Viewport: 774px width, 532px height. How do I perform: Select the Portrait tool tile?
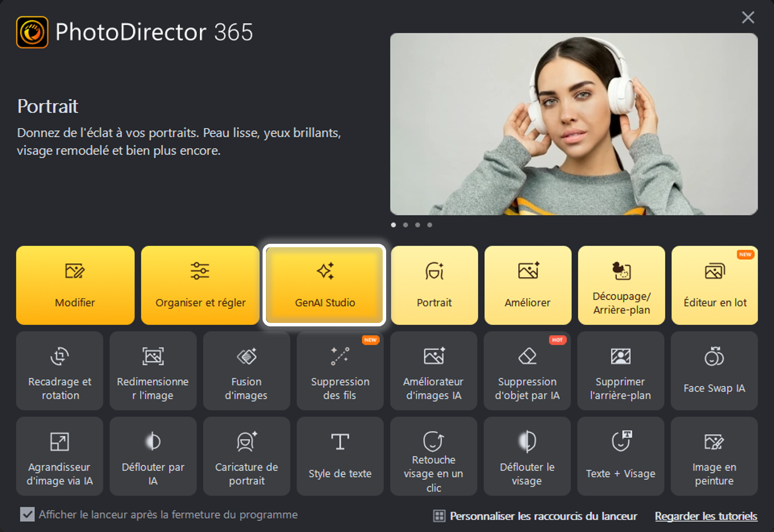click(435, 285)
